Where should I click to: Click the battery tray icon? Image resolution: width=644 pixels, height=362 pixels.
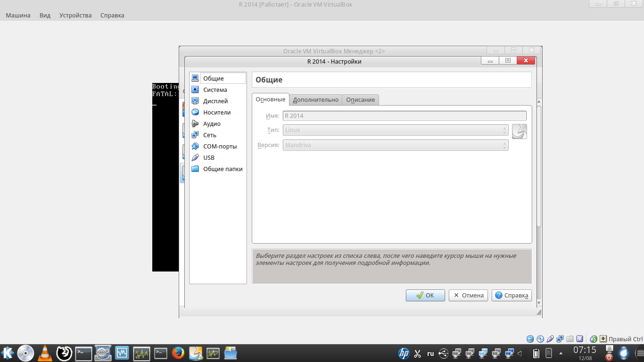point(536,353)
